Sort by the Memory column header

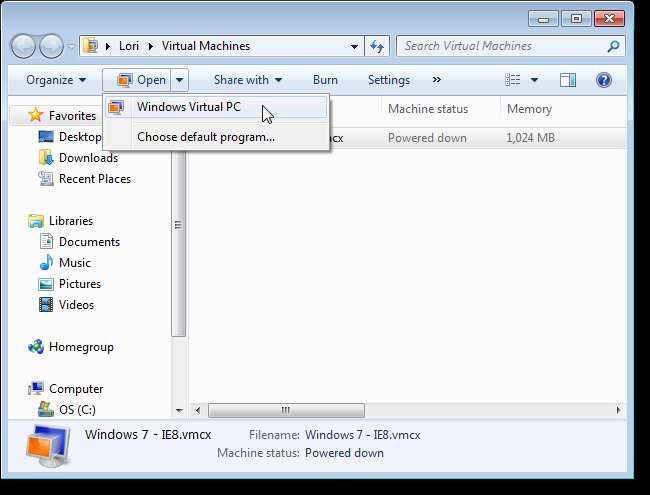[529, 109]
